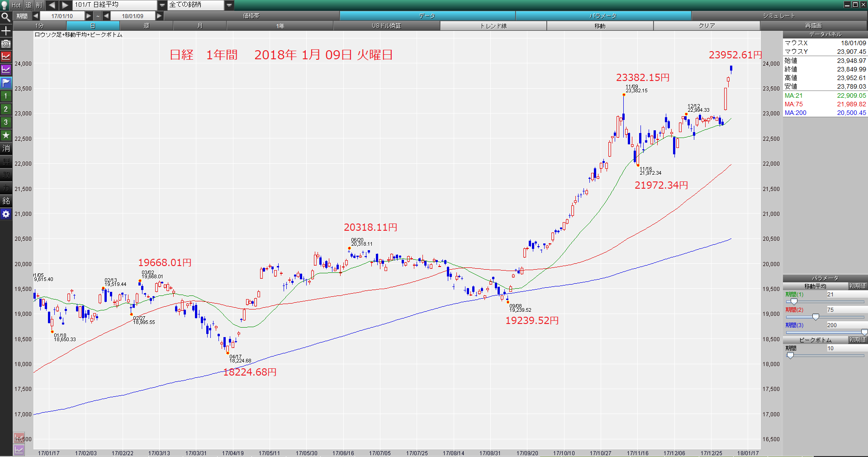Take a chart snapshot with camera icon
Screen dimensions: 868x457
(6, 43)
